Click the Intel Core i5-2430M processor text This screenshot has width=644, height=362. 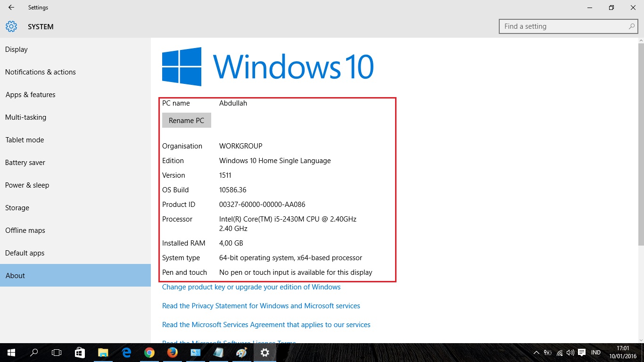pos(288,224)
